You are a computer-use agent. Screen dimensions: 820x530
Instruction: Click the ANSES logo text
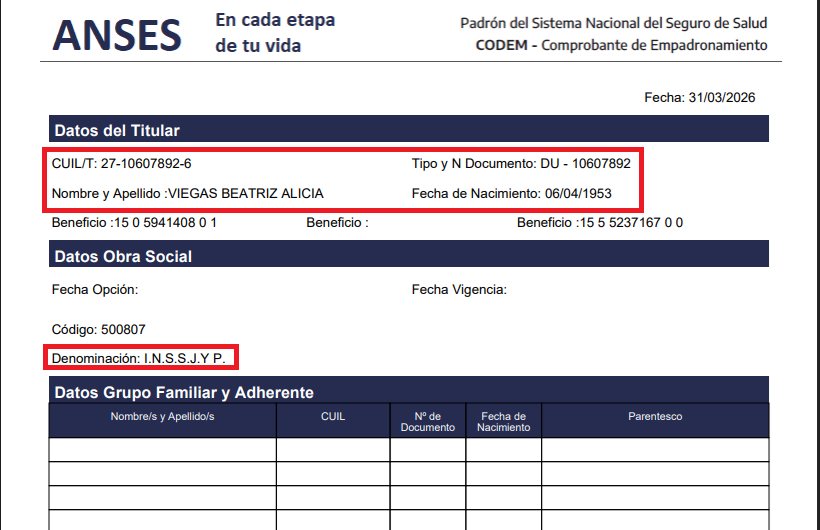(117, 35)
